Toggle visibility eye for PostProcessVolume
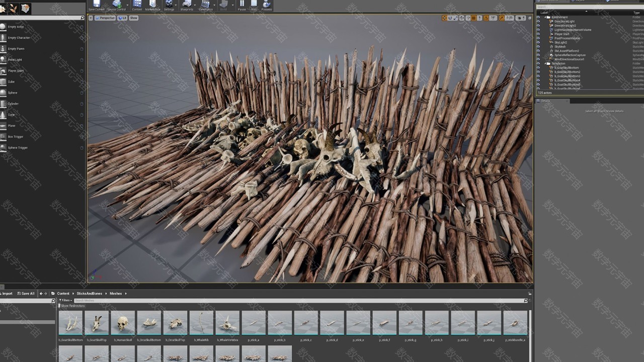Viewport: 644px width, 362px height. (538, 38)
